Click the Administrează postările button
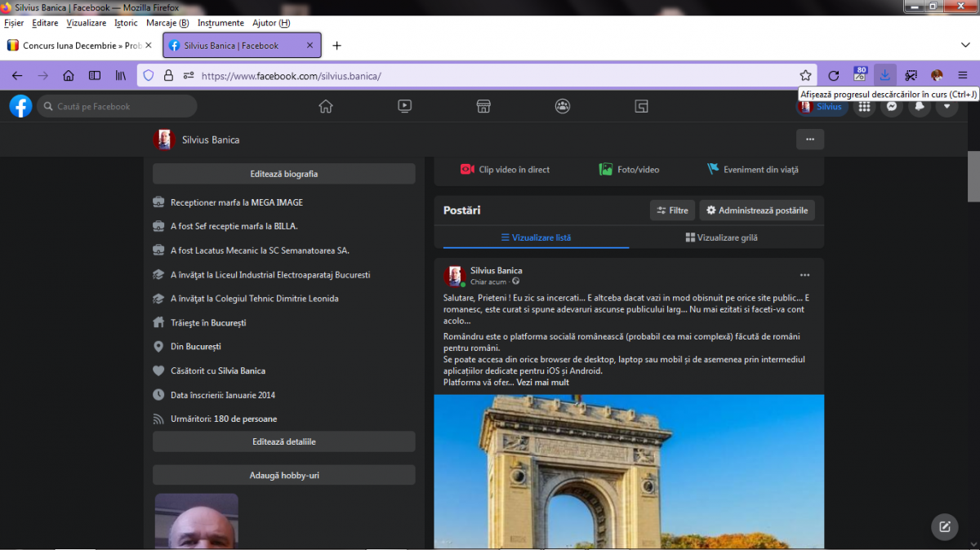 coord(757,211)
